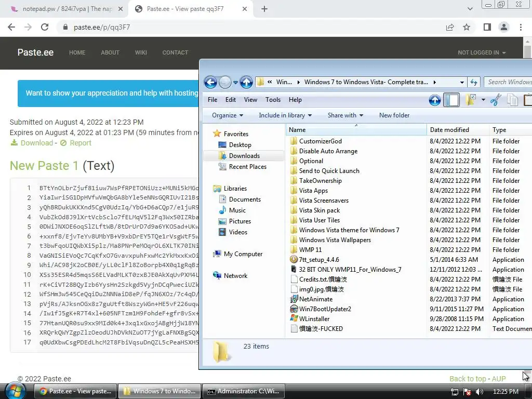The image size is (532, 399).
Task: Select the CustomizerGod folder icon
Action: (294, 141)
